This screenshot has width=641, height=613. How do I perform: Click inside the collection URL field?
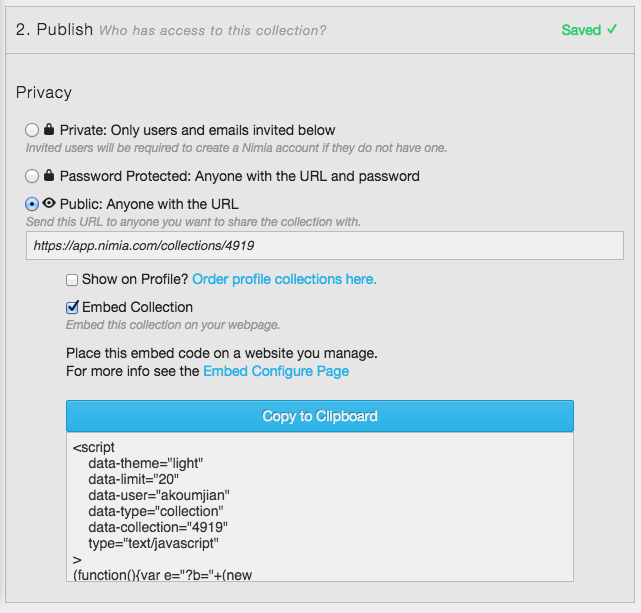325,246
